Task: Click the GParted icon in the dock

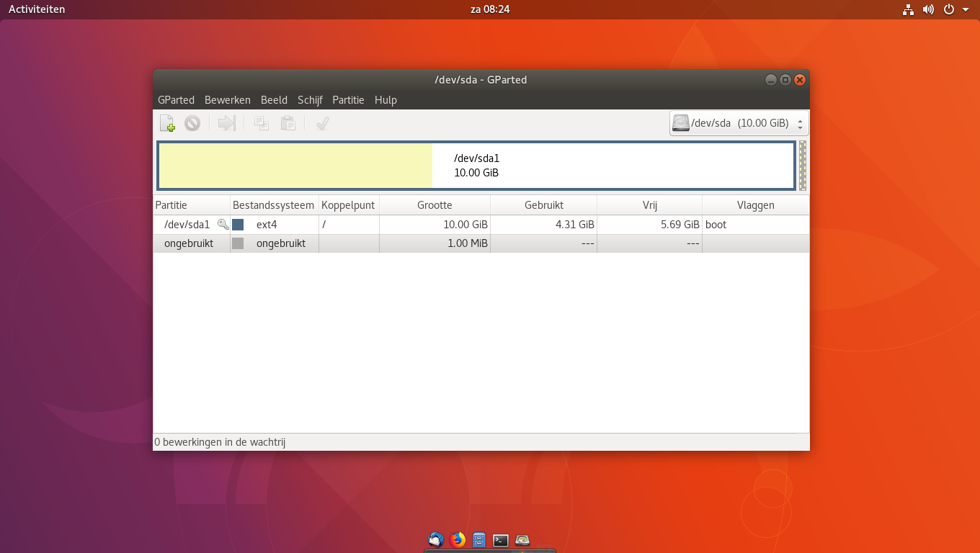Action: (522, 539)
